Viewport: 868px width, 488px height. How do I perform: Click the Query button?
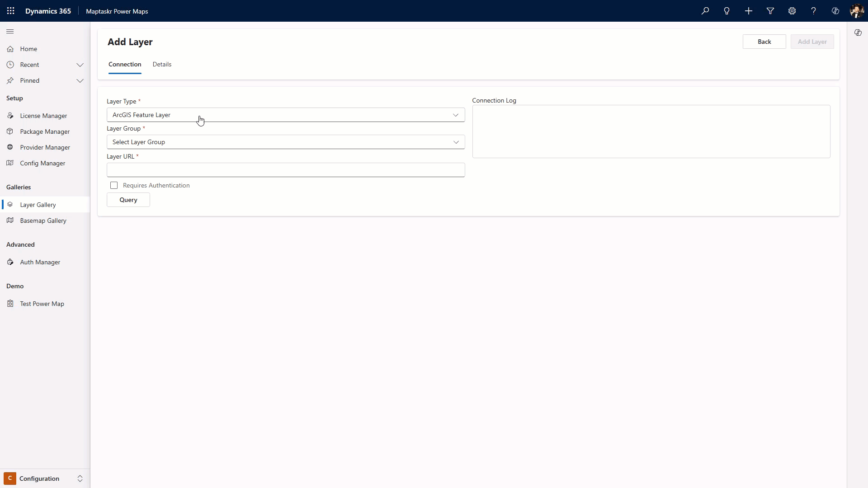pos(128,200)
